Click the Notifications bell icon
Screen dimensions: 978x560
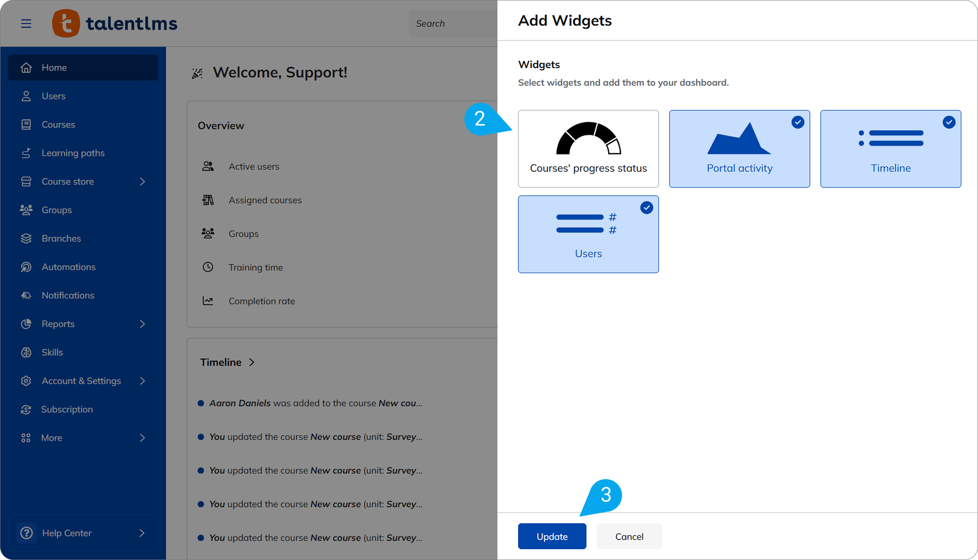pyautogui.click(x=26, y=295)
